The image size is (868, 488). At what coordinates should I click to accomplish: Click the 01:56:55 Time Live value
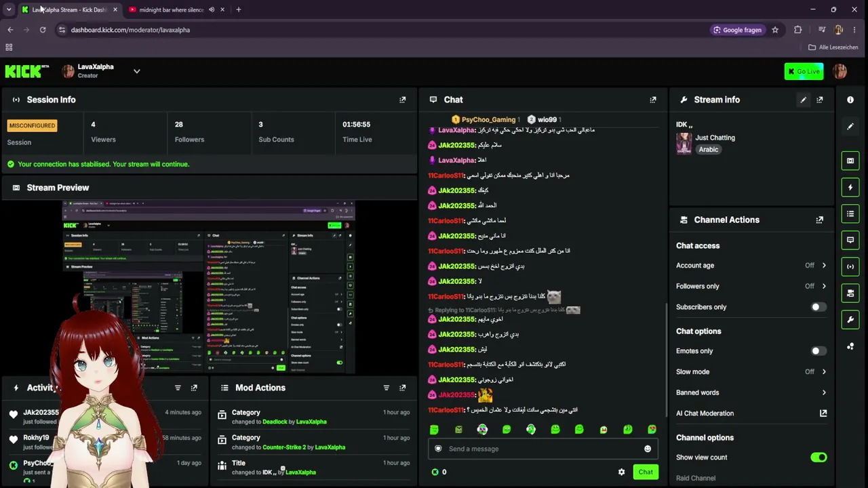point(356,125)
